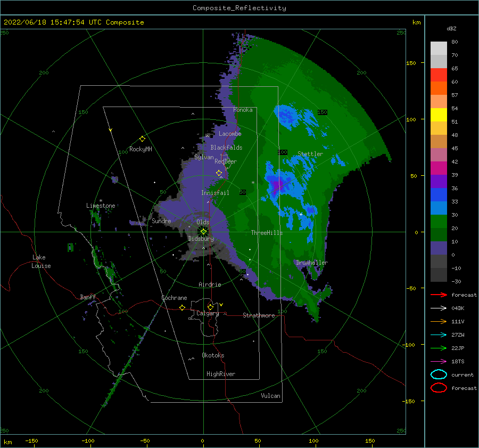Click the -150 tick on bottom km axis
This screenshot has width=479, height=448.
pyautogui.click(x=31, y=441)
